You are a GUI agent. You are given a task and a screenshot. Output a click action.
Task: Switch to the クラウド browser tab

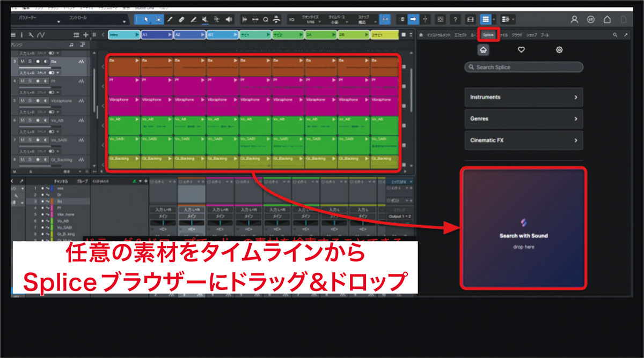click(x=517, y=35)
